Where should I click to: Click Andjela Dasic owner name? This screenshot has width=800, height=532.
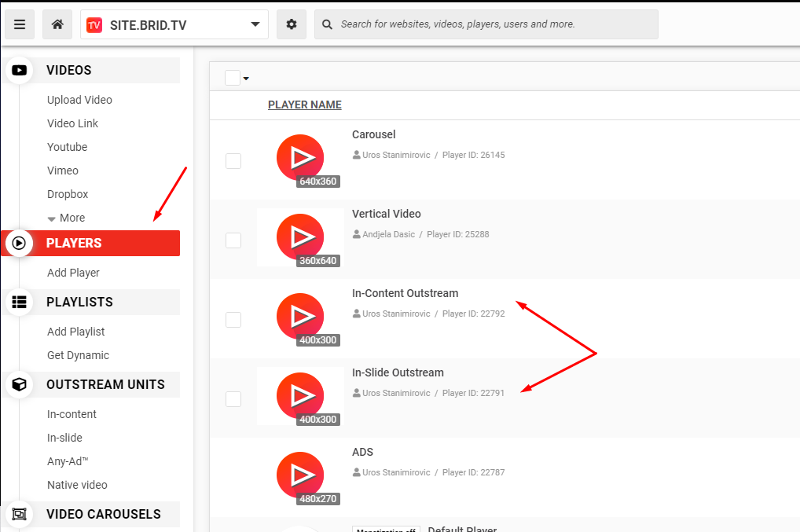click(x=389, y=235)
